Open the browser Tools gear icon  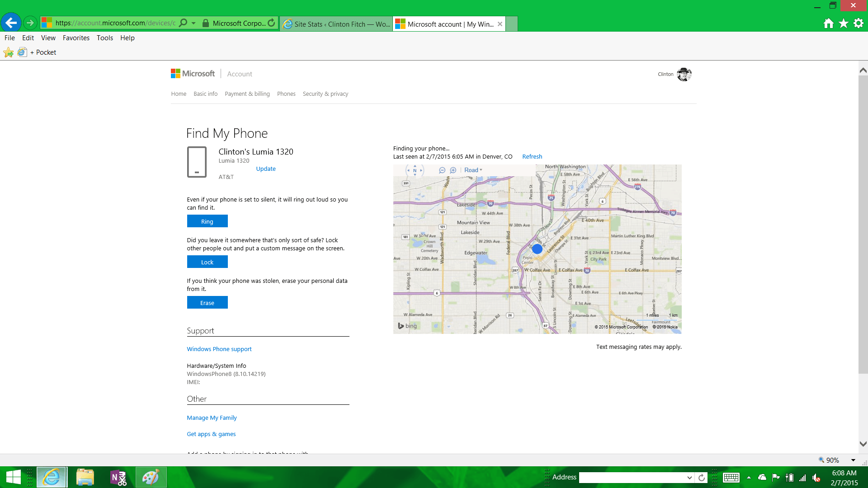[859, 23]
